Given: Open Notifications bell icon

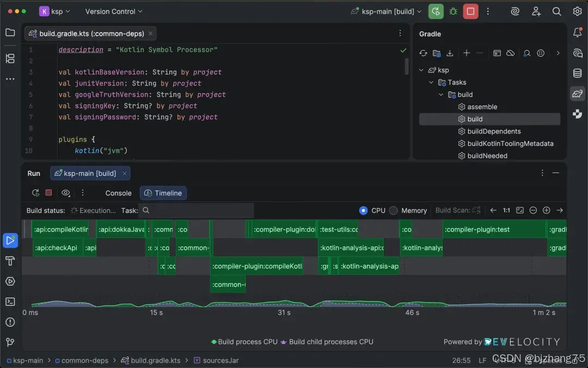Looking at the screenshot, I should pos(578,33).
